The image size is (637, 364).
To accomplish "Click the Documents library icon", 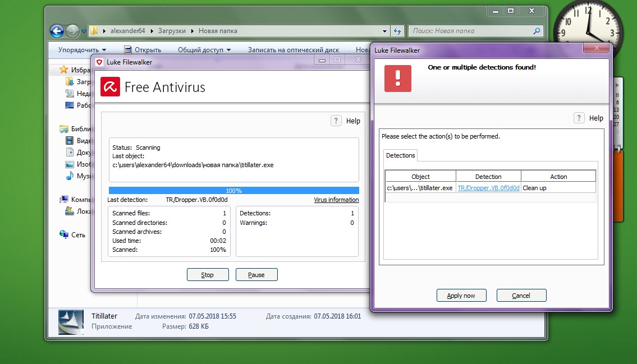I will (x=70, y=153).
